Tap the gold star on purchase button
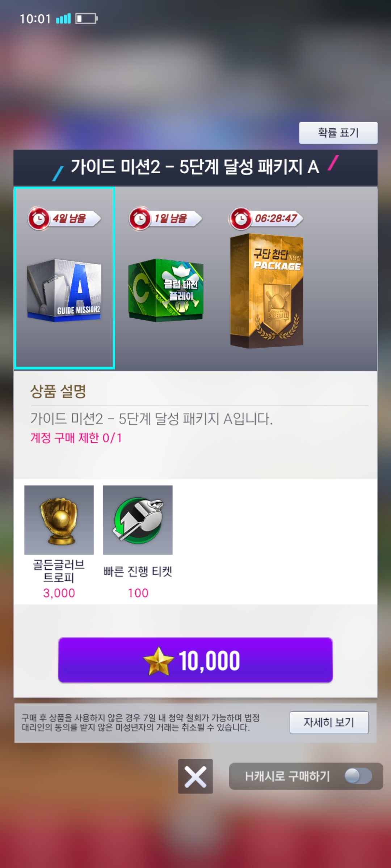 tap(159, 661)
